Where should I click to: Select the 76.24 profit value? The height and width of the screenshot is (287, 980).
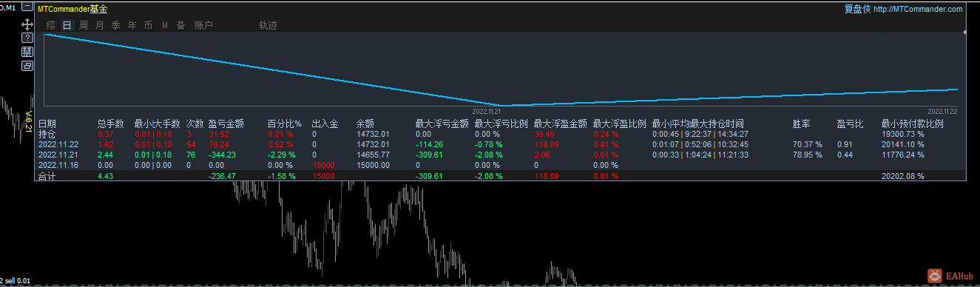pos(219,144)
